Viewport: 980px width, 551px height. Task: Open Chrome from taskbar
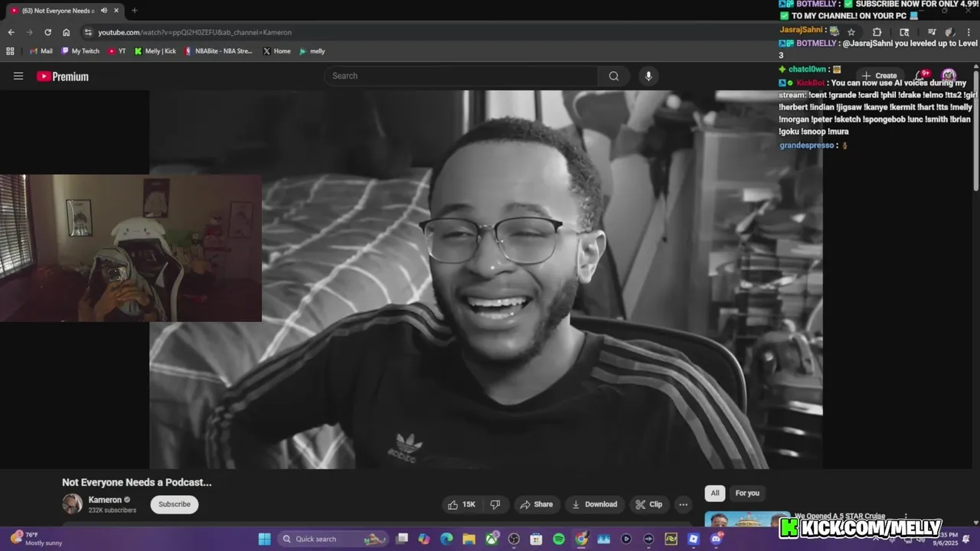coord(581,539)
